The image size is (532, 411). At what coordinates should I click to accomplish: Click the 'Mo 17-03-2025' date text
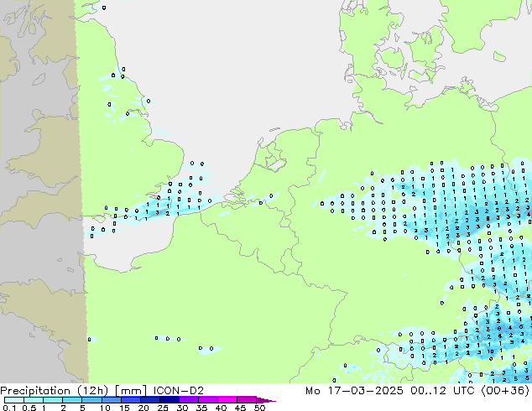tap(355, 390)
